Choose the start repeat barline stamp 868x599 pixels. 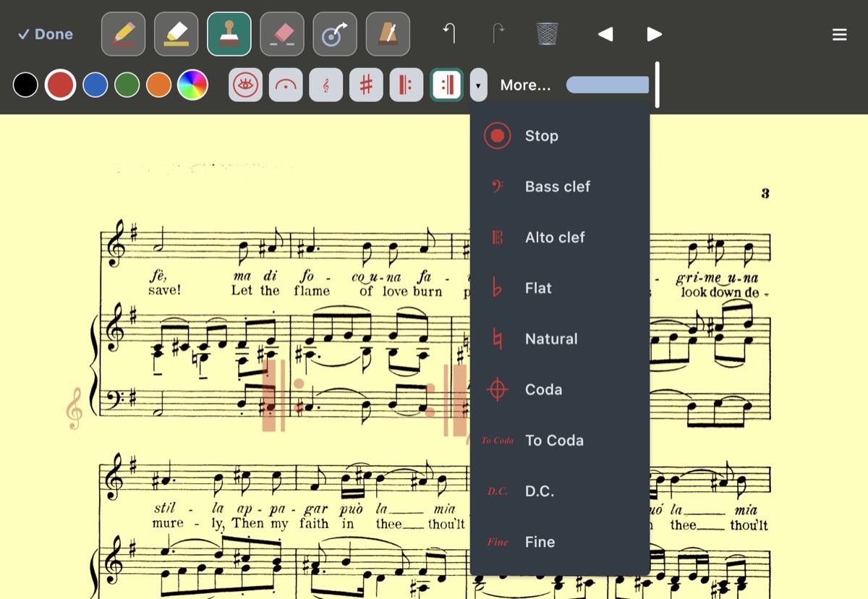click(406, 85)
